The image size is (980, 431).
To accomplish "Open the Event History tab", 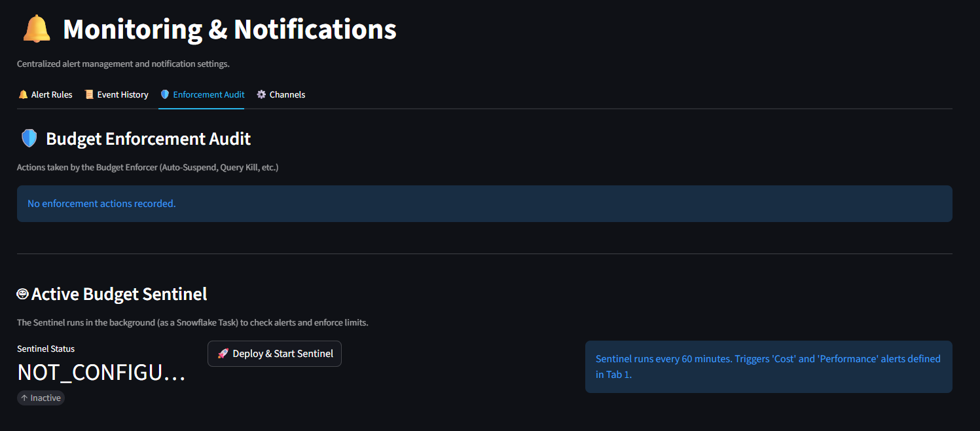I will tap(117, 94).
